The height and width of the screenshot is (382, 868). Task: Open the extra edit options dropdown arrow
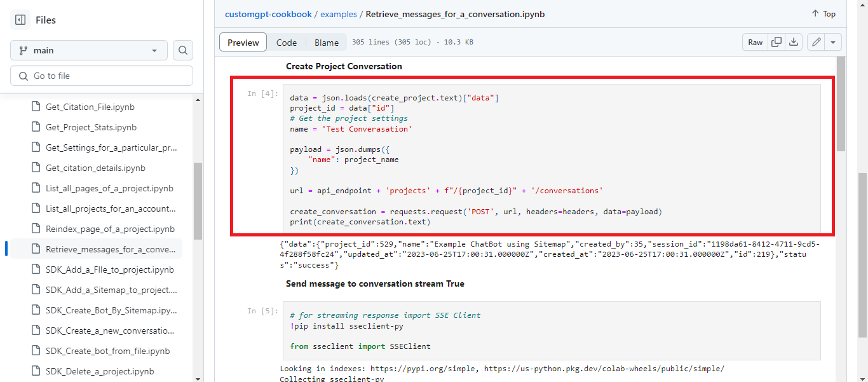click(832, 42)
